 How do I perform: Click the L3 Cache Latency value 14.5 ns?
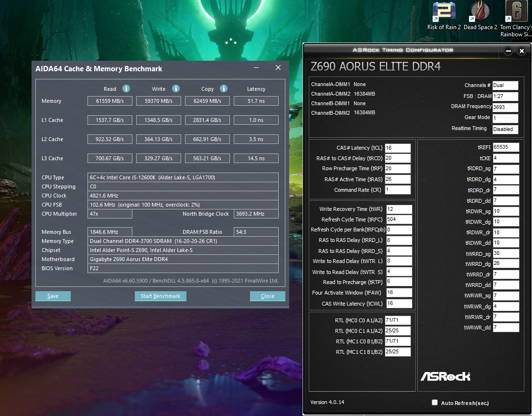click(x=256, y=158)
